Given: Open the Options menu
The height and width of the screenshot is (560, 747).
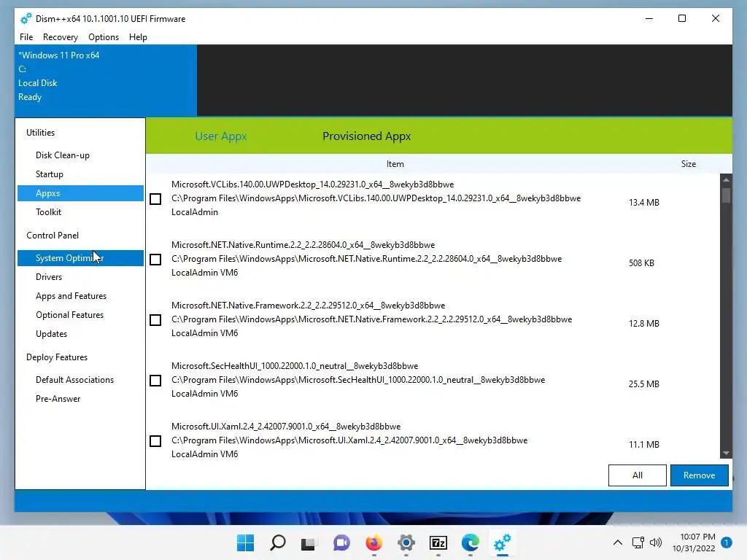Looking at the screenshot, I should 104,37.
